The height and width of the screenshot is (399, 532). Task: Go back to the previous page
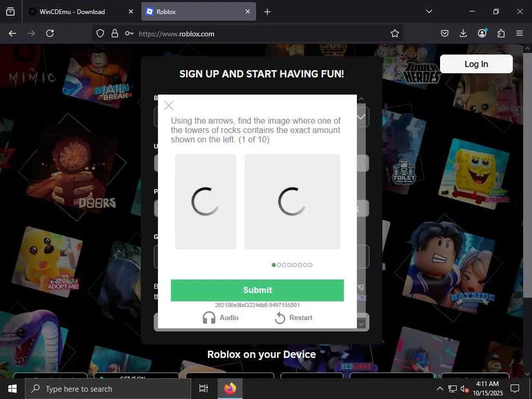12,33
